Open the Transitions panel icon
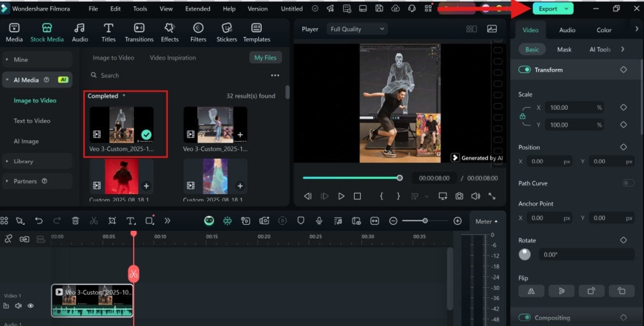 click(139, 32)
